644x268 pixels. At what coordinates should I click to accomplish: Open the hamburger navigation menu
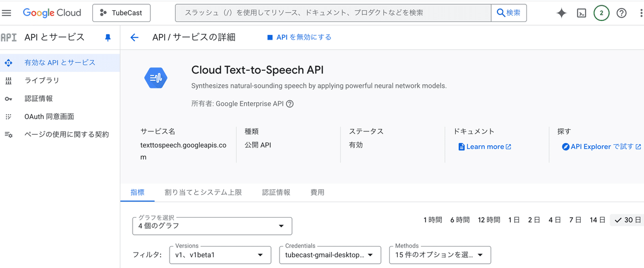[7, 13]
